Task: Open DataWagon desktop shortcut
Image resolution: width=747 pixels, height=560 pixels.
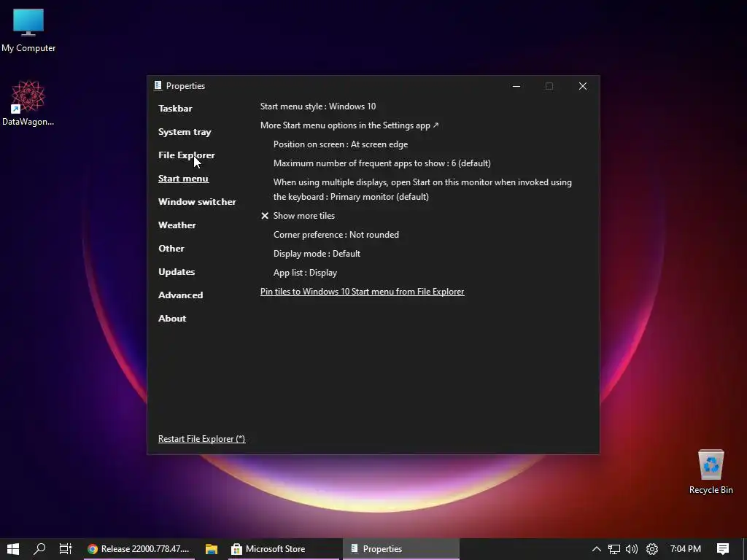Action: click(28, 103)
